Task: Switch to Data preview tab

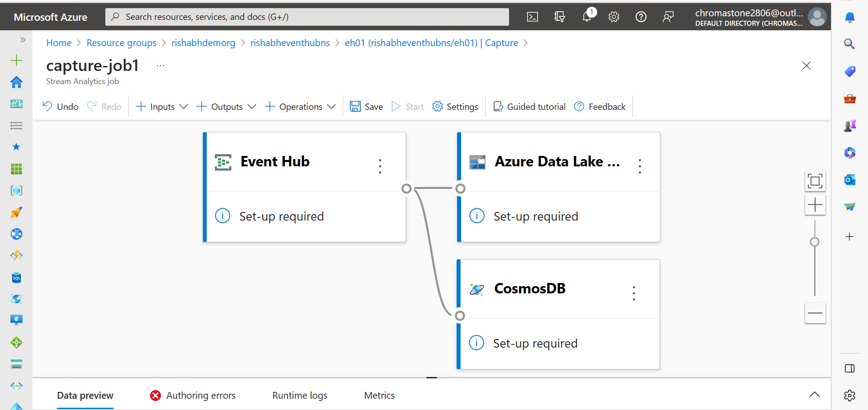Action: pyautogui.click(x=85, y=396)
